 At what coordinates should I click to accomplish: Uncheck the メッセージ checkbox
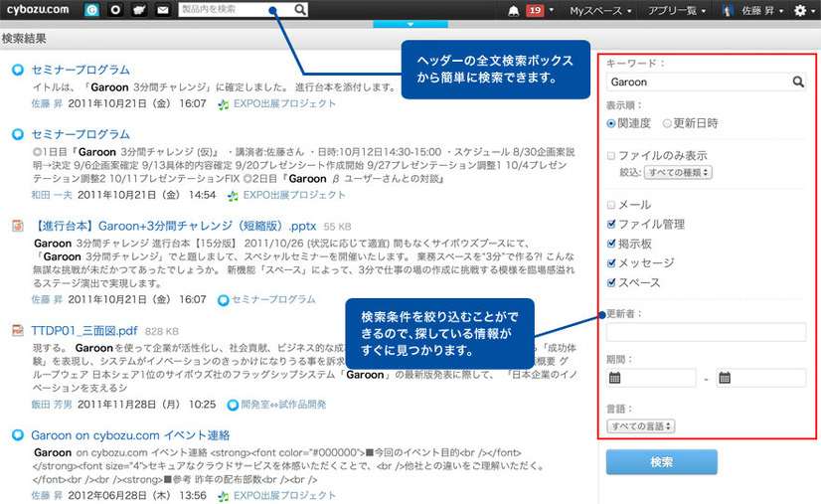[x=611, y=263]
